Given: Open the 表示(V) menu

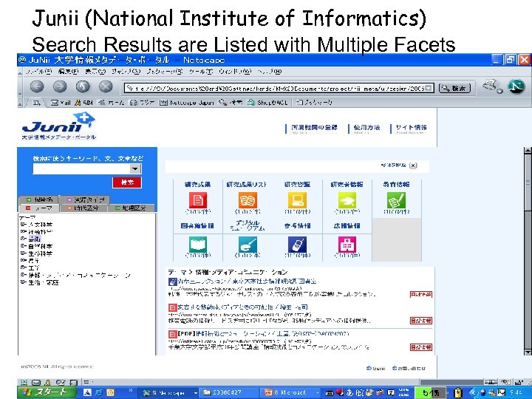Looking at the screenshot, I should click(x=95, y=72).
